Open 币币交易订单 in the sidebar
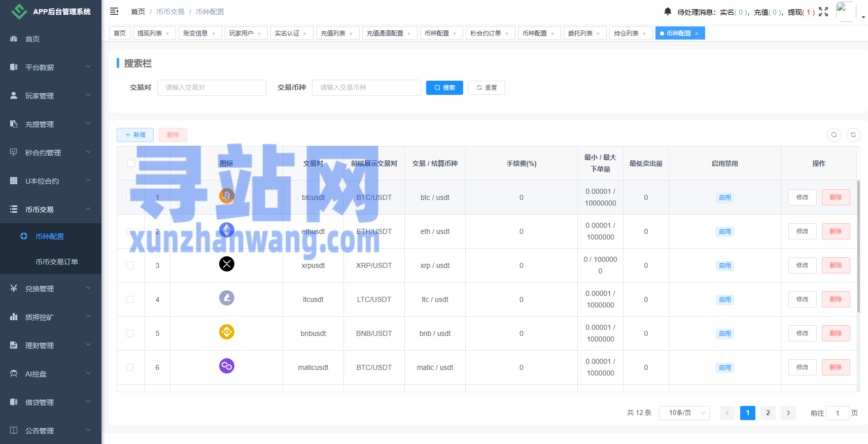 pos(57,262)
